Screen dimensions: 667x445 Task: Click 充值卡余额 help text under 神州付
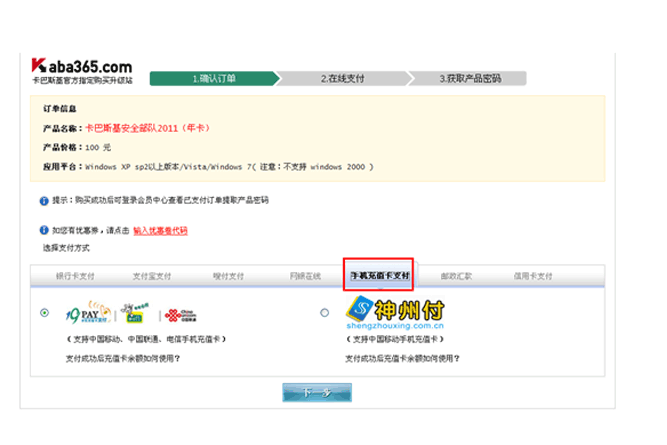[x=402, y=359]
